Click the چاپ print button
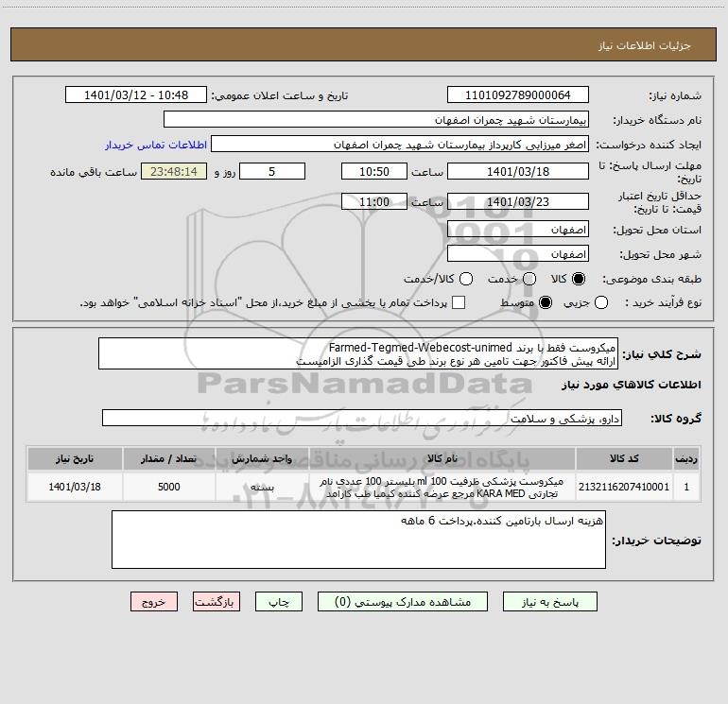728x704 pixels. [x=279, y=602]
